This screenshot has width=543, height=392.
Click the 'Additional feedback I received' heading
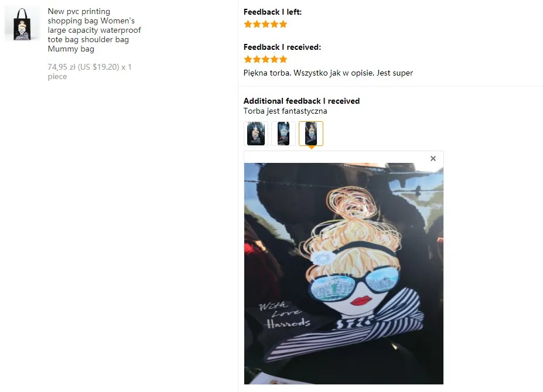(x=301, y=101)
